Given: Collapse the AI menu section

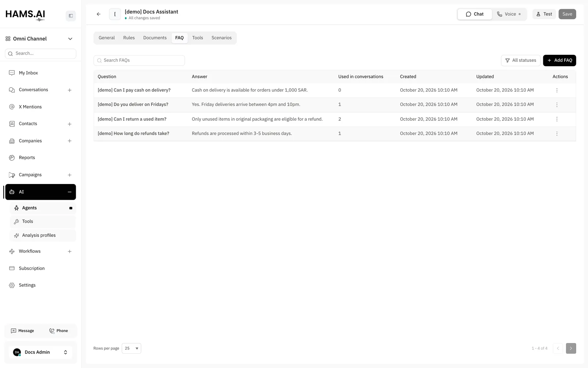Looking at the screenshot, I should (69, 192).
